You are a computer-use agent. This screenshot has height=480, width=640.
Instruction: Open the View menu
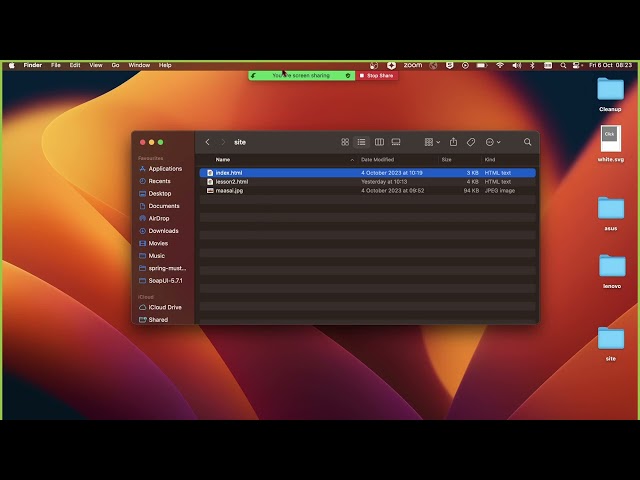pos(96,65)
